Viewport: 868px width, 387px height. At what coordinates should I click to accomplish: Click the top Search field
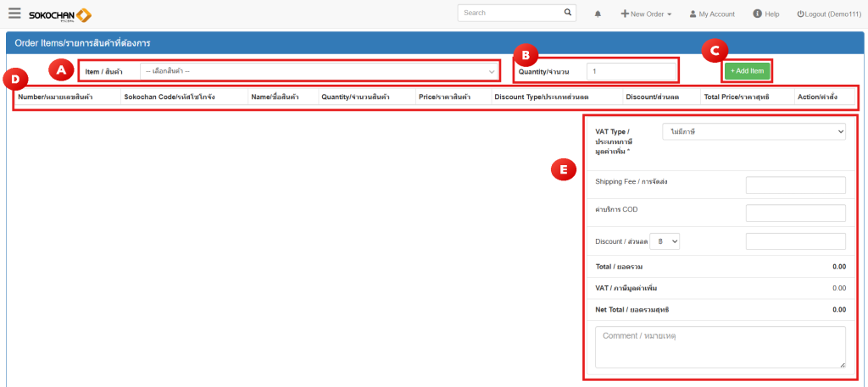(508, 13)
